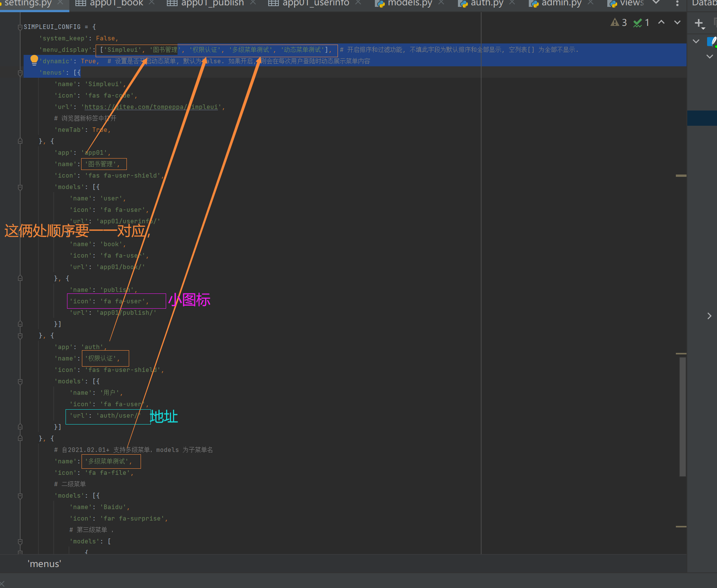Close the models.py tab
The height and width of the screenshot is (588, 717).
tap(441, 3)
